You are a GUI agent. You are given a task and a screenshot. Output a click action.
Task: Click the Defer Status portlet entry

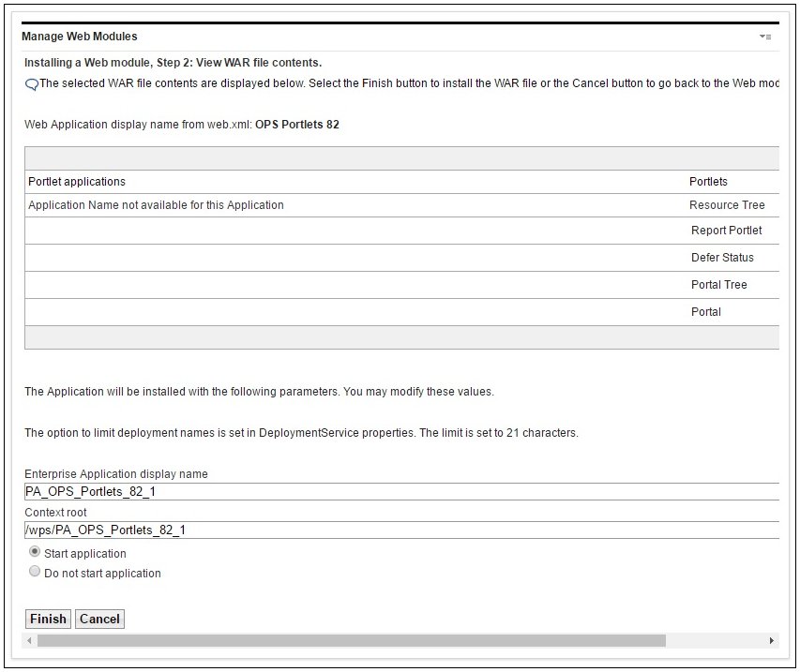coord(722,258)
